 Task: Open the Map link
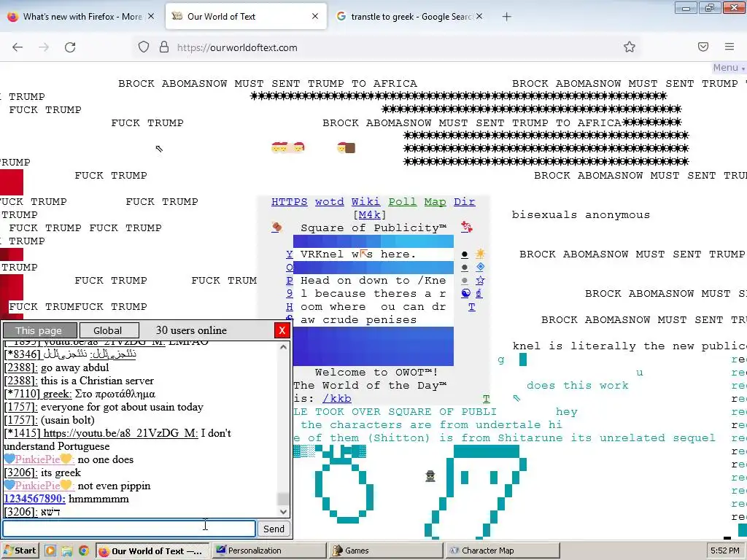point(435,201)
